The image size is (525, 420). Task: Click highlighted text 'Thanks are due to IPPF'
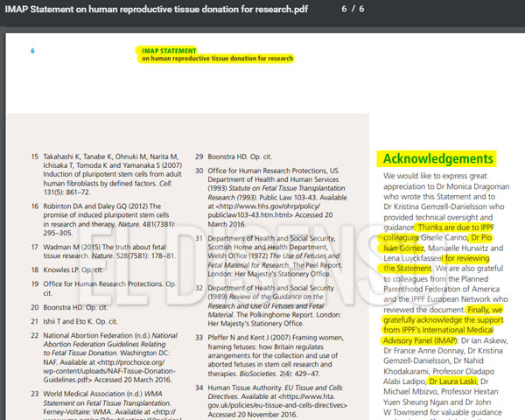coord(456,227)
